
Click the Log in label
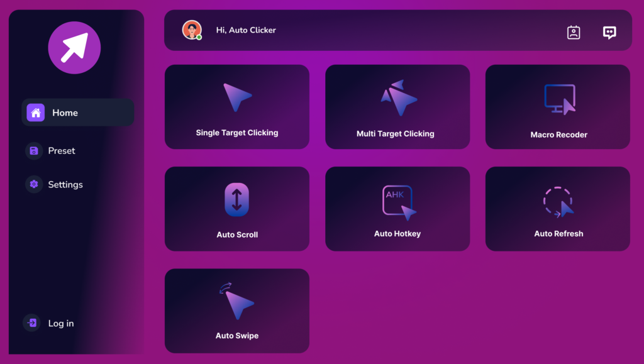pyautogui.click(x=61, y=323)
